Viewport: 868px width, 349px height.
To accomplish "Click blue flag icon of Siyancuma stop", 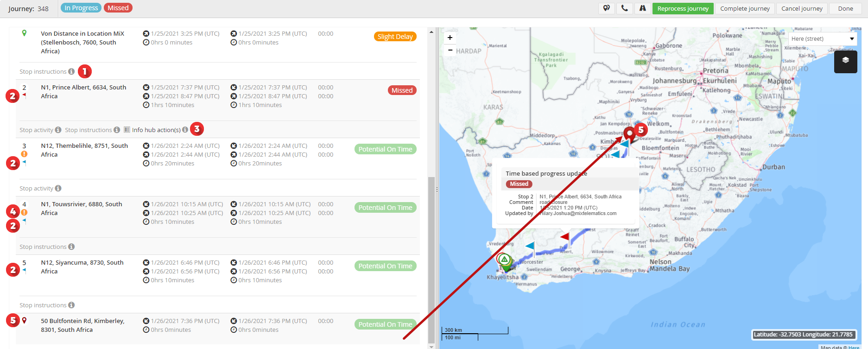I will click(24, 270).
